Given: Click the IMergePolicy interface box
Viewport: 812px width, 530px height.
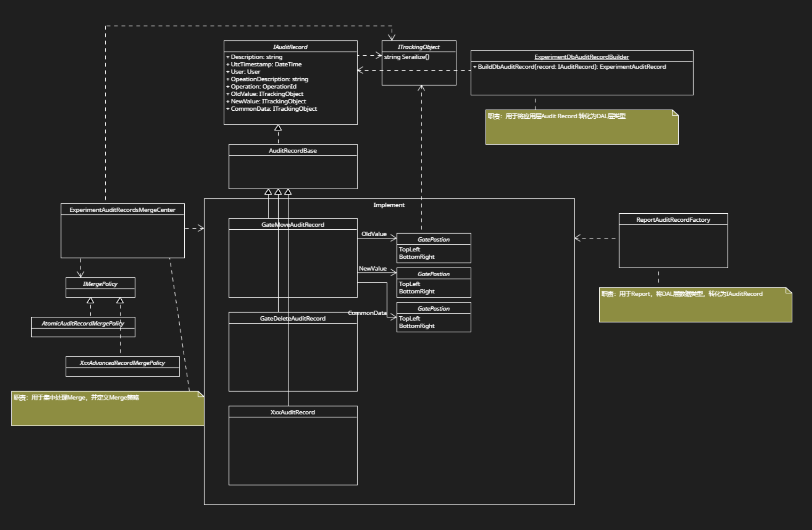Looking at the screenshot, I should (100, 288).
